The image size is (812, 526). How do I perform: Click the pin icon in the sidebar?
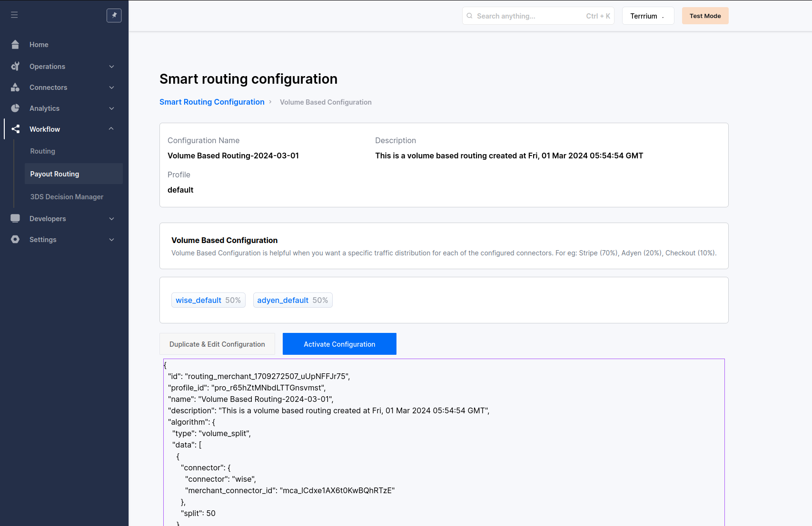click(114, 15)
